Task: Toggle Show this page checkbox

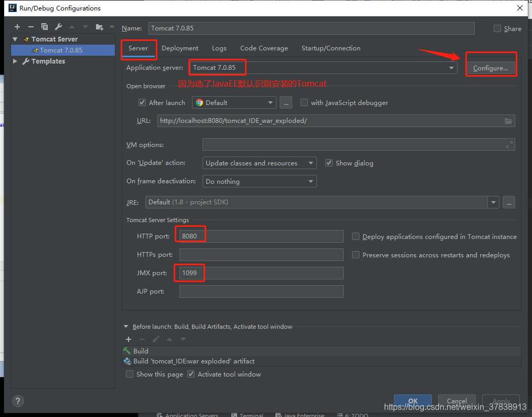Action: click(130, 374)
